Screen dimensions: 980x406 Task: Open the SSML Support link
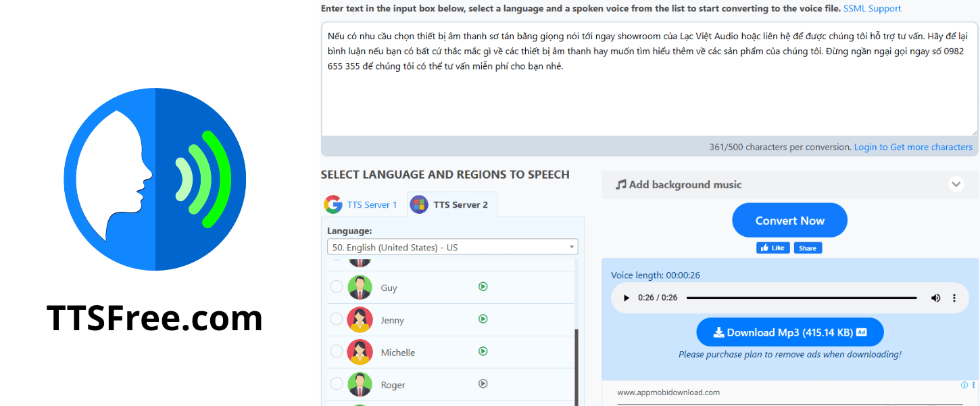tap(872, 9)
